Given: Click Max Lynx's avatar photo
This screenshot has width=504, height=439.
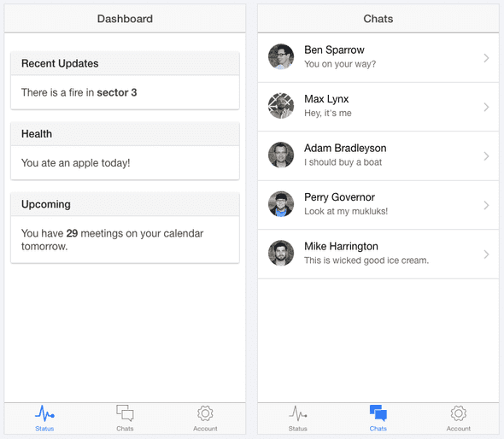Looking at the screenshot, I should point(281,106).
